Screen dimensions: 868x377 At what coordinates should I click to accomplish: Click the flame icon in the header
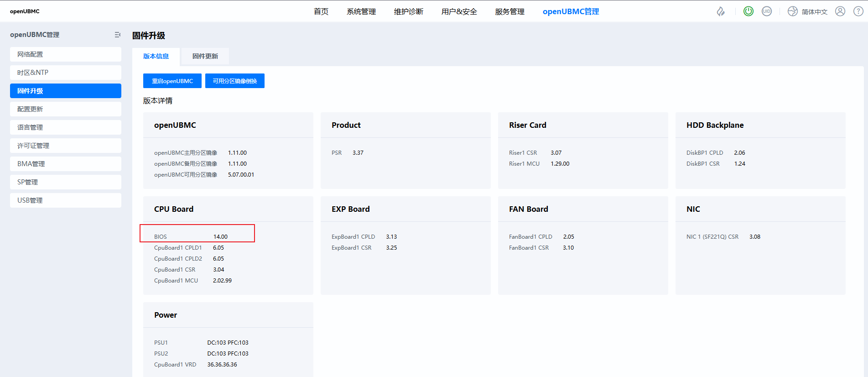pyautogui.click(x=721, y=11)
